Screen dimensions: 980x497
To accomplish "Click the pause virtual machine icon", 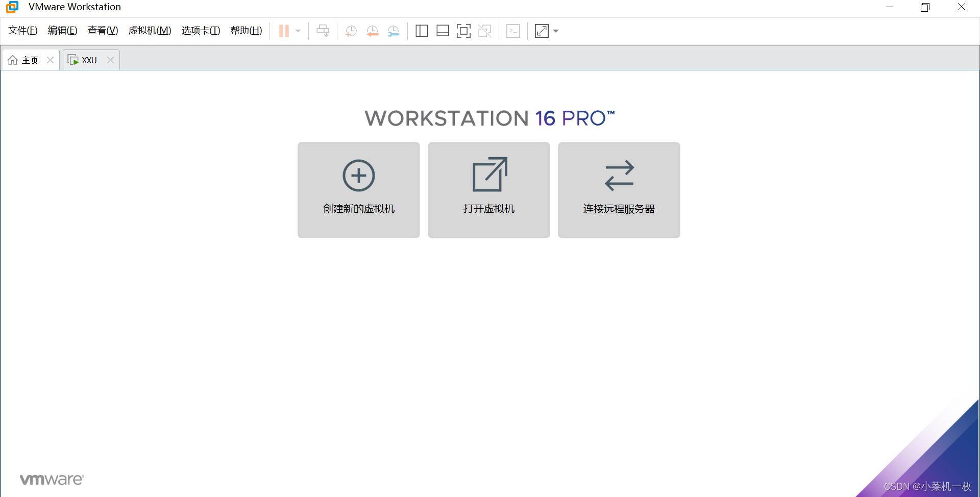I will tap(284, 31).
